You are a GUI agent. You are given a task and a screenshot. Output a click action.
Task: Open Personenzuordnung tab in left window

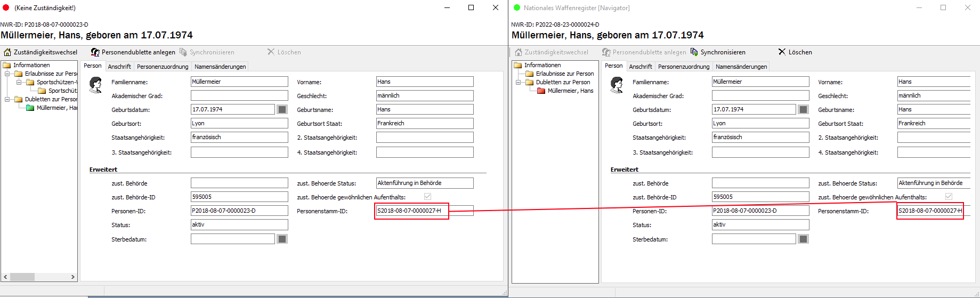[x=163, y=67]
